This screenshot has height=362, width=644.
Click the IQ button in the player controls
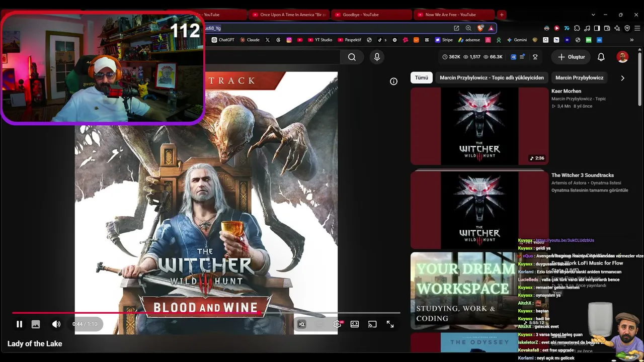click(x=301, y=324)
